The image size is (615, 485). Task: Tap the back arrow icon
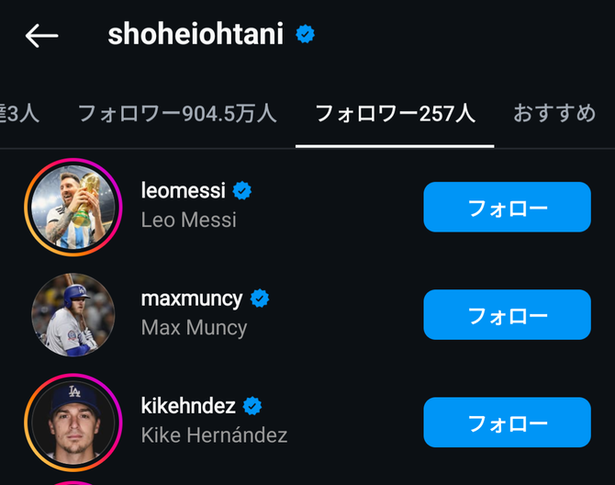coord(42,35)
